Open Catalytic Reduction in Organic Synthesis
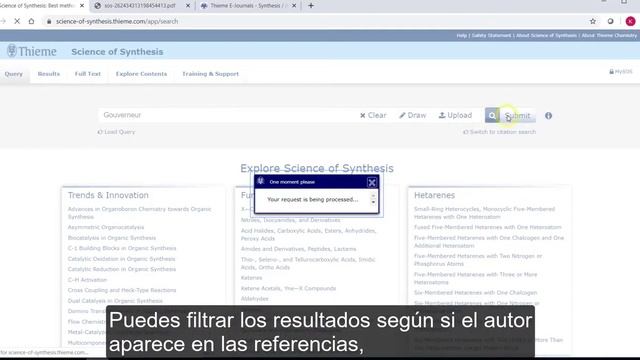640x360 pixels. pyautogui.click(x=122, y=269)
